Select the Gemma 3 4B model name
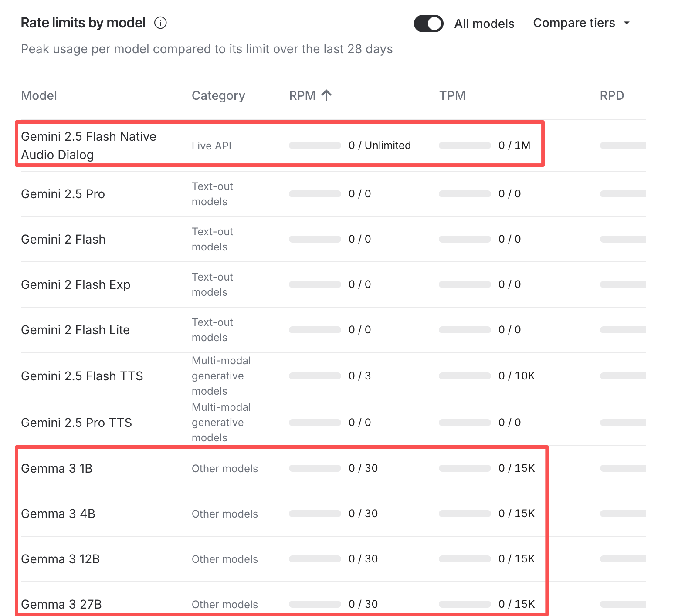This screenshot has width=685, height=616. (58, 514)
